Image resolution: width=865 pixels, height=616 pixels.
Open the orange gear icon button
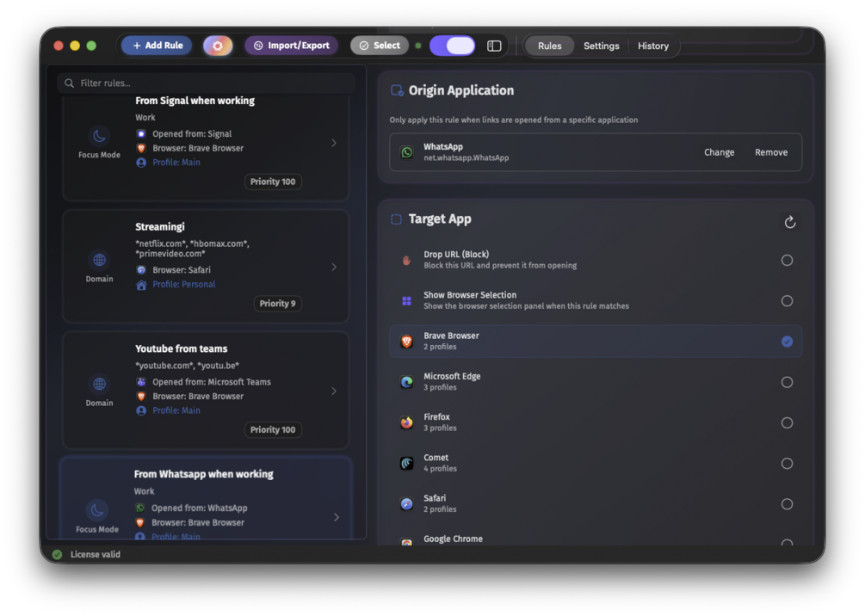218,46
